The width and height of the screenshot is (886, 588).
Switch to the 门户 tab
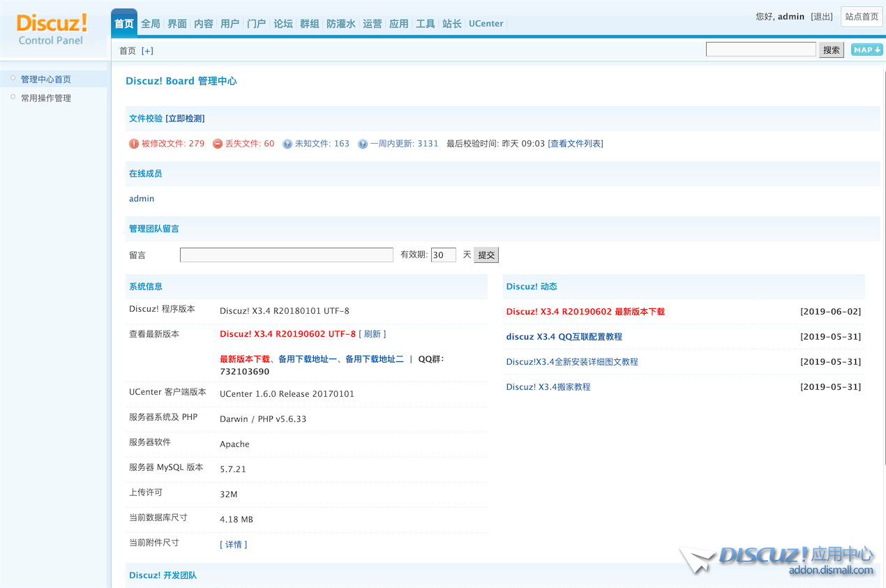coord(257,24)
